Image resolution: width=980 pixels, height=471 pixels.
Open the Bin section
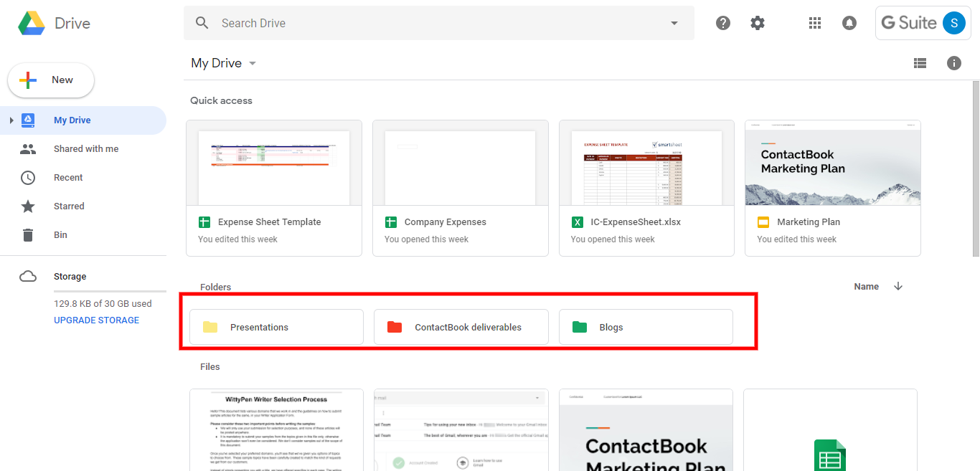tap(83, 235)
